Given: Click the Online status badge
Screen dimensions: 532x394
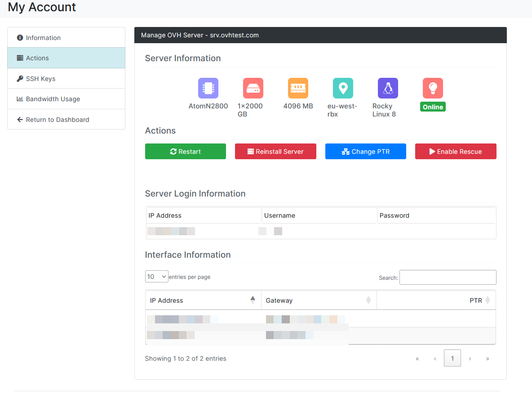Looking at the screenshot, I should pyautogui.click(x=433, y=107).
